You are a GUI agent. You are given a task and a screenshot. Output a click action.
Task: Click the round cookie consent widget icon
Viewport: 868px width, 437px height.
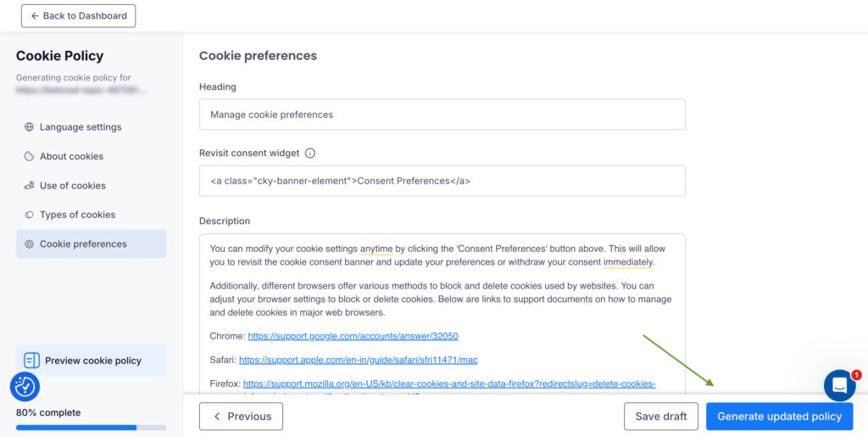(25, 386)
